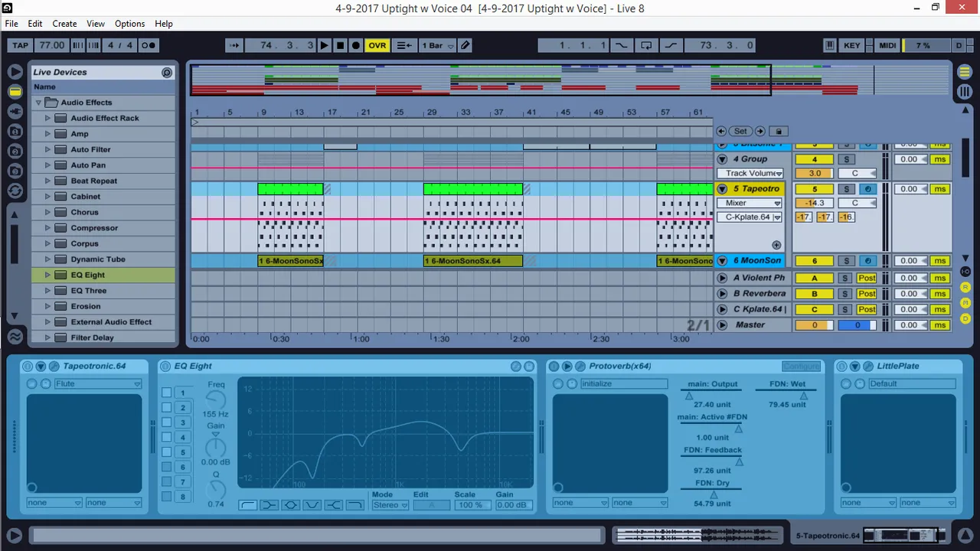This screenshot has width=980, height=551.
Task: Enable KEY map mode
Action: pos(852,45)
